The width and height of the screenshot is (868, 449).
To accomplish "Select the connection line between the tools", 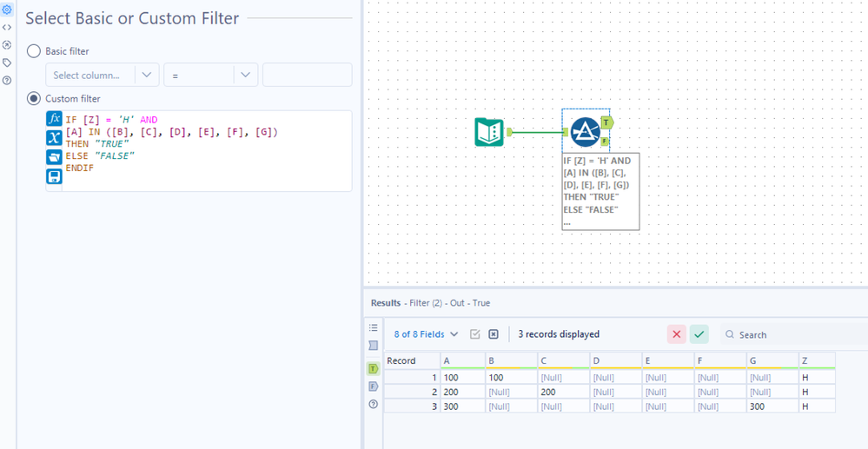I will tap(538, 132).
